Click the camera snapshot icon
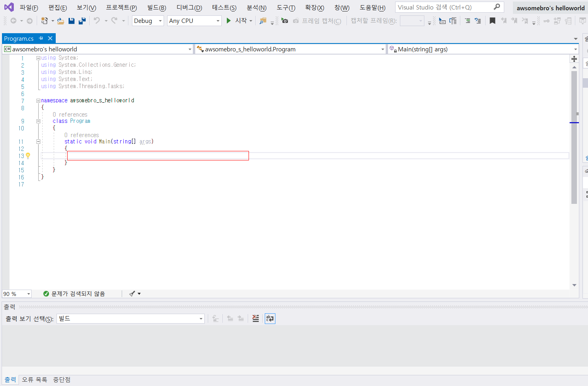 pos(285,21)
